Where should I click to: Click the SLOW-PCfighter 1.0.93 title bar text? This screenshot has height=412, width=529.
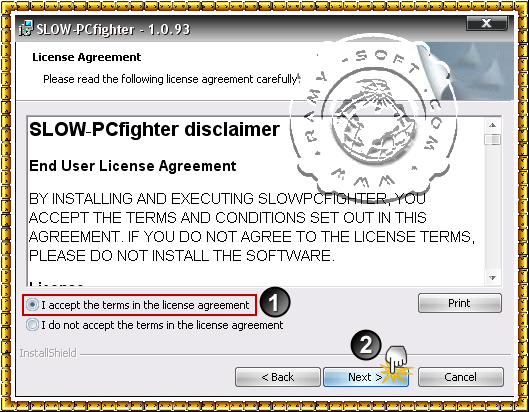(113, 29)
